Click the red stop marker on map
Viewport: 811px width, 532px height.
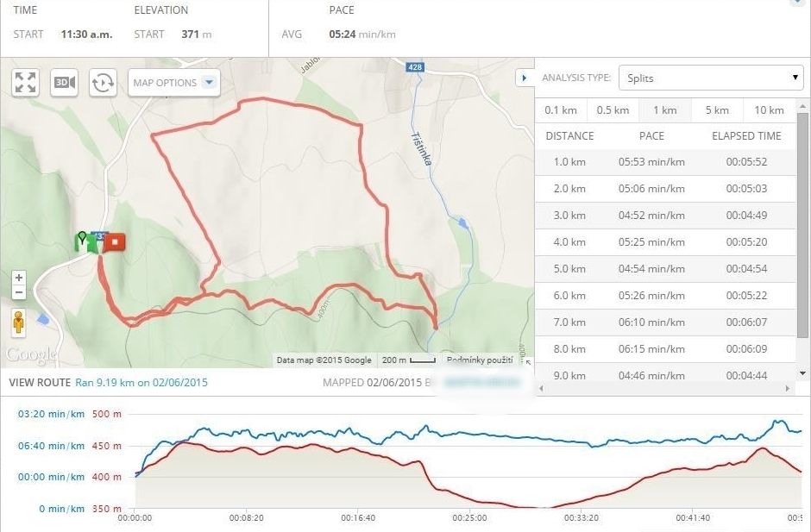pos(115,242)
